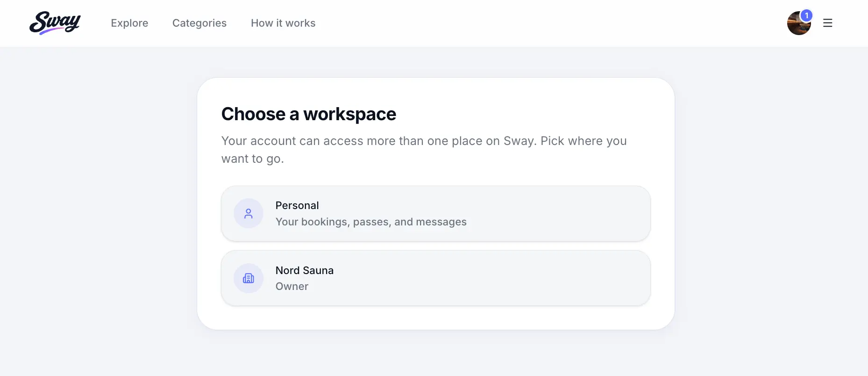
Task: Click the notification badge showing 1
Action: pos(806,15)
